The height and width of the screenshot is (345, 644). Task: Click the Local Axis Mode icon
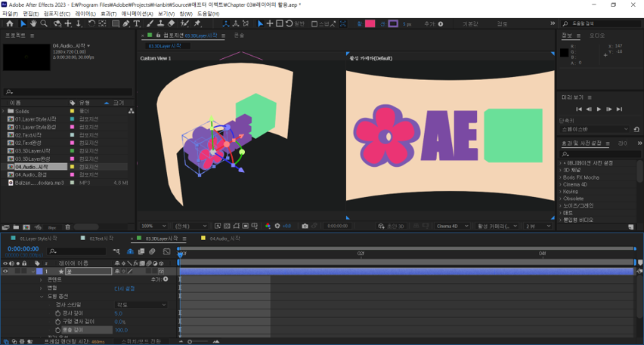tap(226, 24)
